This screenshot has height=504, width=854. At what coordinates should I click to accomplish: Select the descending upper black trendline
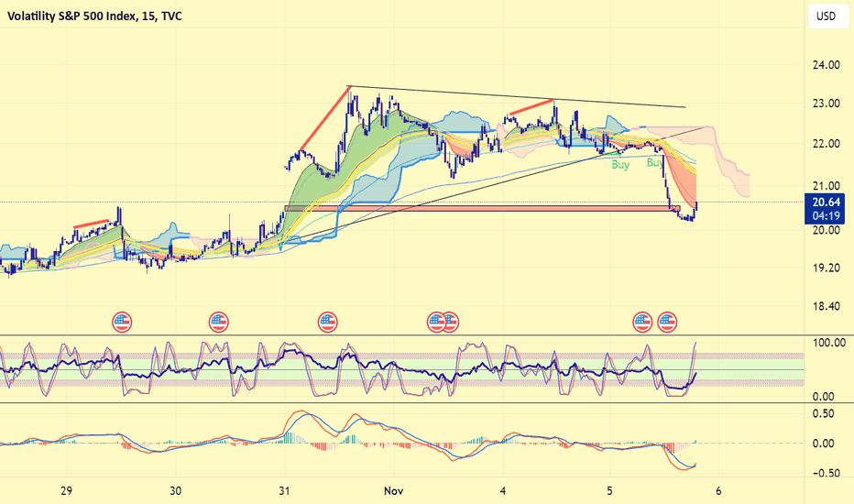518,97
